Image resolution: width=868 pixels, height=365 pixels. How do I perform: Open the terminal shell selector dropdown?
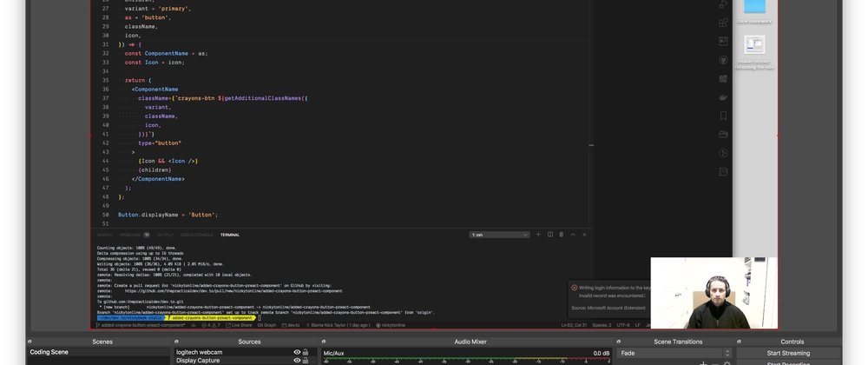coord(499,235)
